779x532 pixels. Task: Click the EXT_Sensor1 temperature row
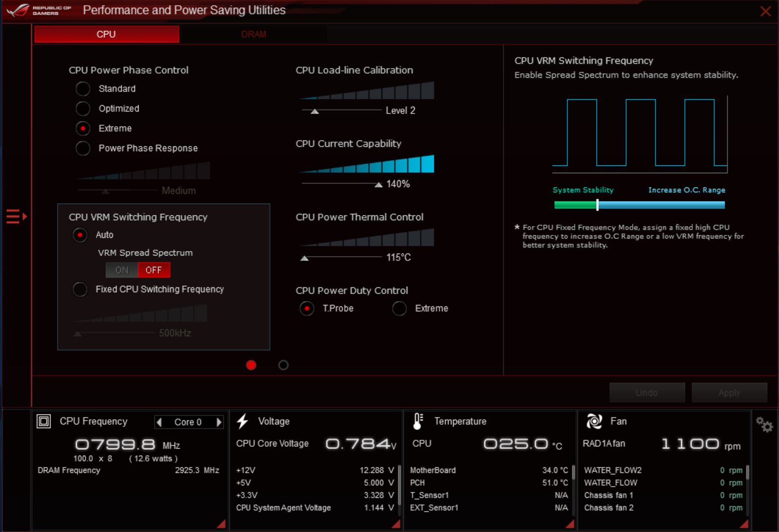click(489, 508)
